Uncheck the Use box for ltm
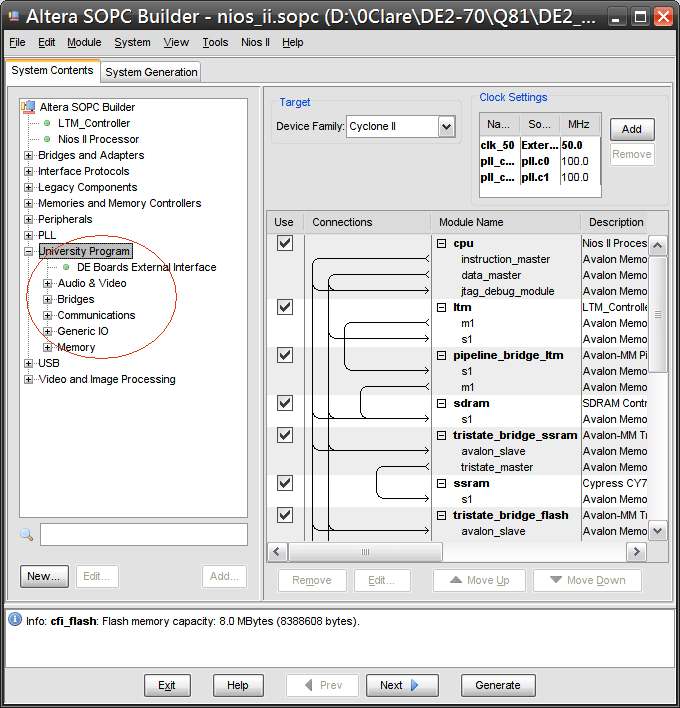680x708 pixels. click(284, 307)
